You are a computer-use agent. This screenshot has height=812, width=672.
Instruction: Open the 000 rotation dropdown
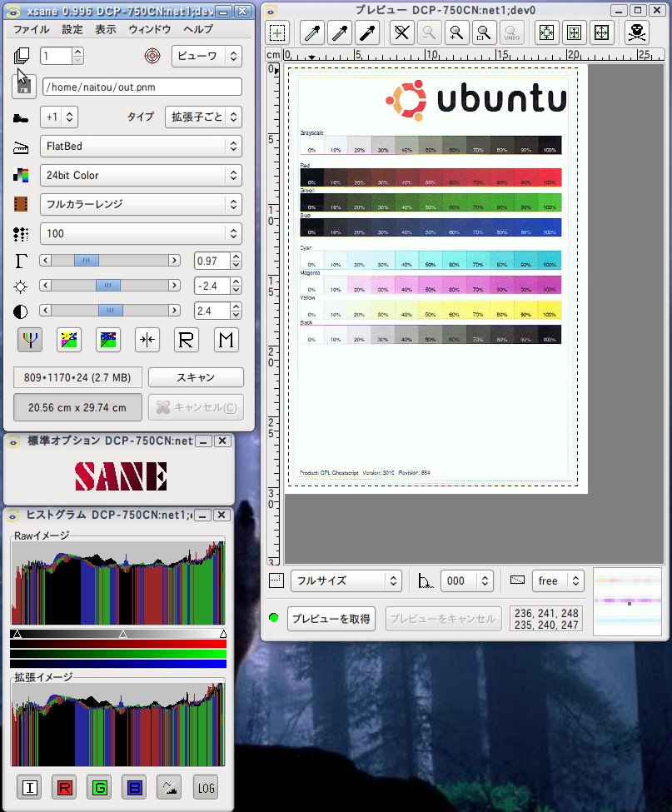coord(466,580)
